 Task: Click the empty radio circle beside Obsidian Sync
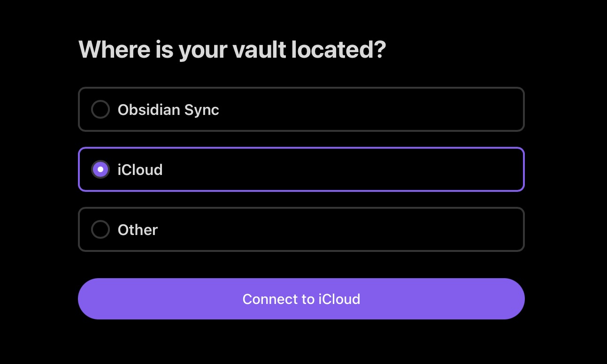click(x=100, y=109)
